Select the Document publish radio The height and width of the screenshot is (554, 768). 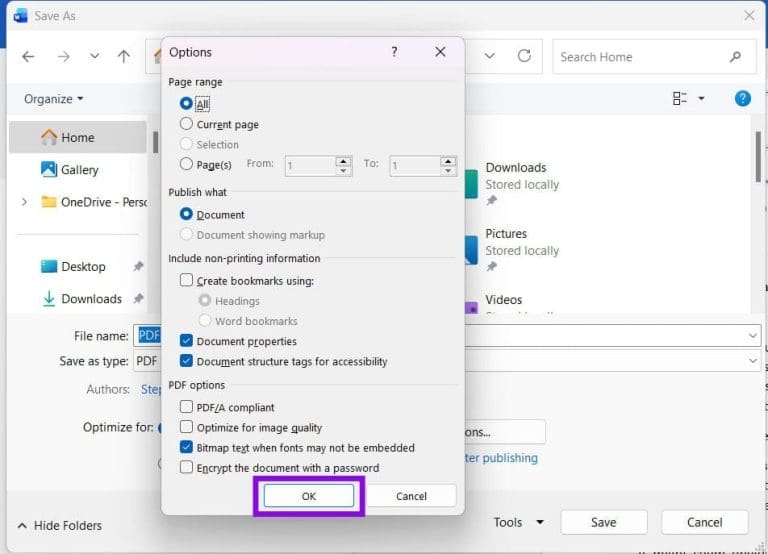pyautogui.click(x=186, y=214)
